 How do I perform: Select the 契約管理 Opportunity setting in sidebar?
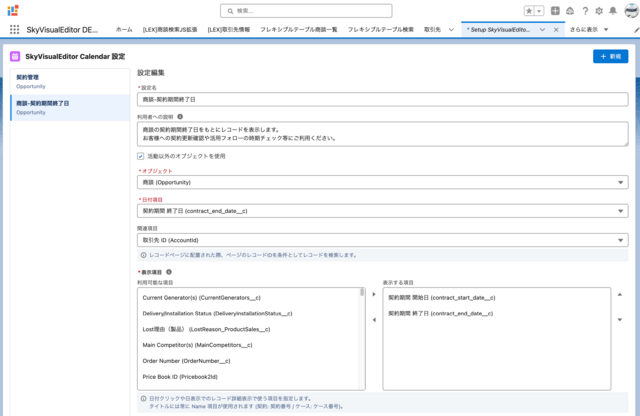70,82
